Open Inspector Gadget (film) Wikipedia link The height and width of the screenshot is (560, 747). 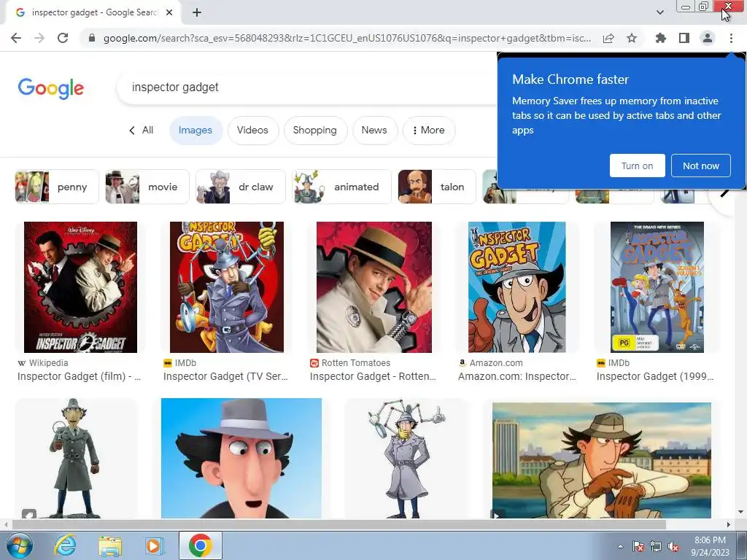click(79, 377)
